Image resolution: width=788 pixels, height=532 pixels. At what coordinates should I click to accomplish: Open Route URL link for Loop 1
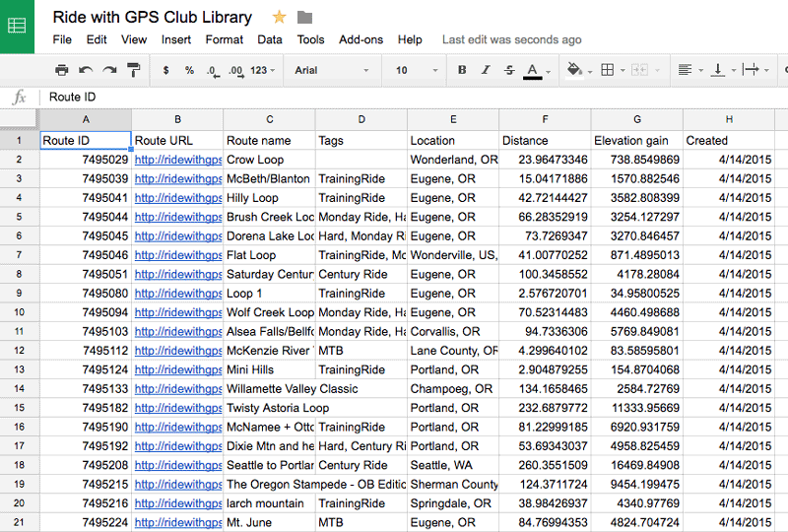click(178, 294)
